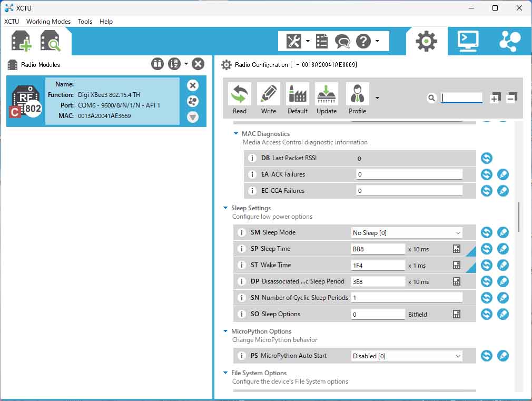
Task: Click the Add radio module icon
Action: tap(21, 41)
